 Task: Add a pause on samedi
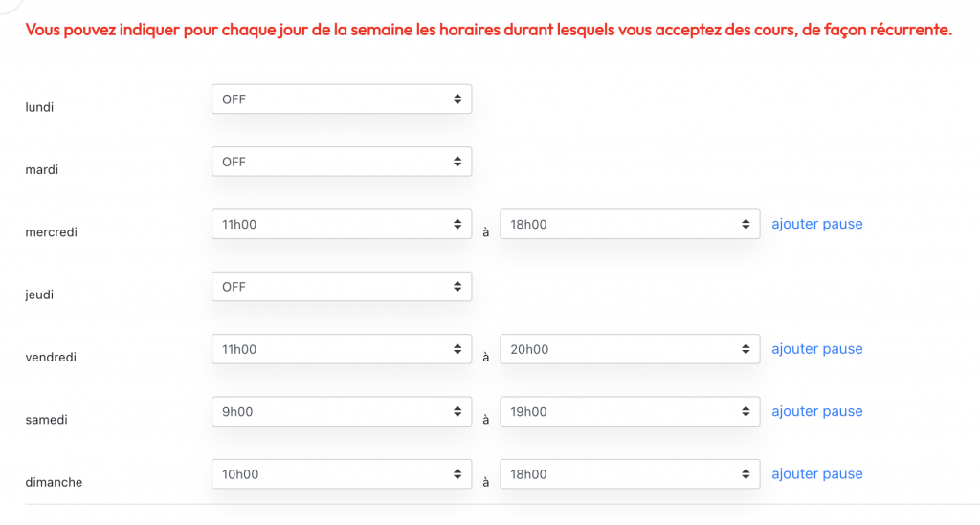[816, 411]
